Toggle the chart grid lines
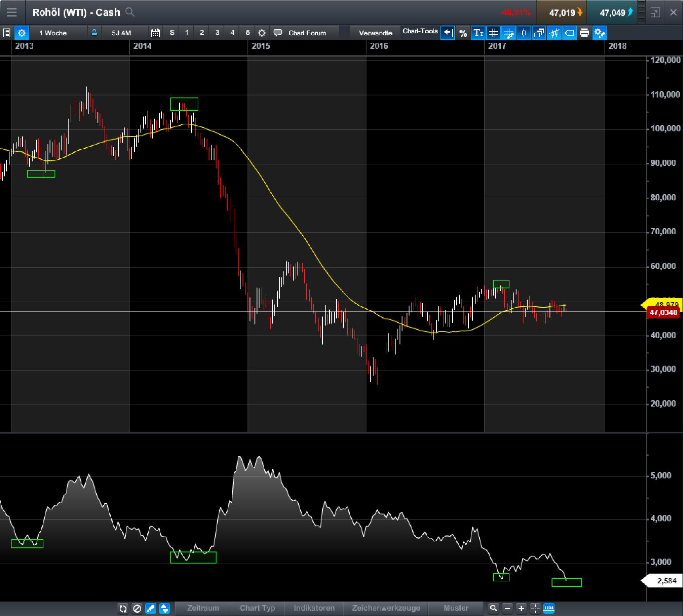This screenshot has height=616, width=683. pyautogui.click(x=493, y=33)
